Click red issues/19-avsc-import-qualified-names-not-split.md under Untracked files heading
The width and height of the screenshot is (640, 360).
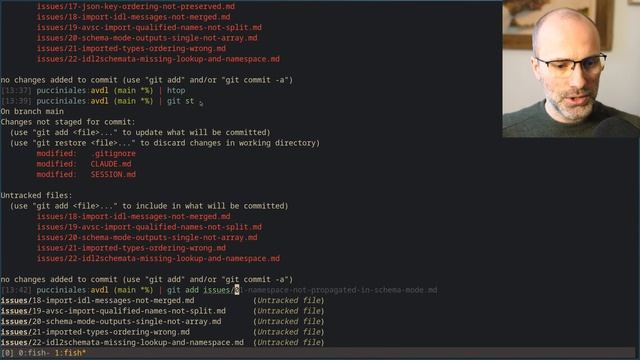149,227
